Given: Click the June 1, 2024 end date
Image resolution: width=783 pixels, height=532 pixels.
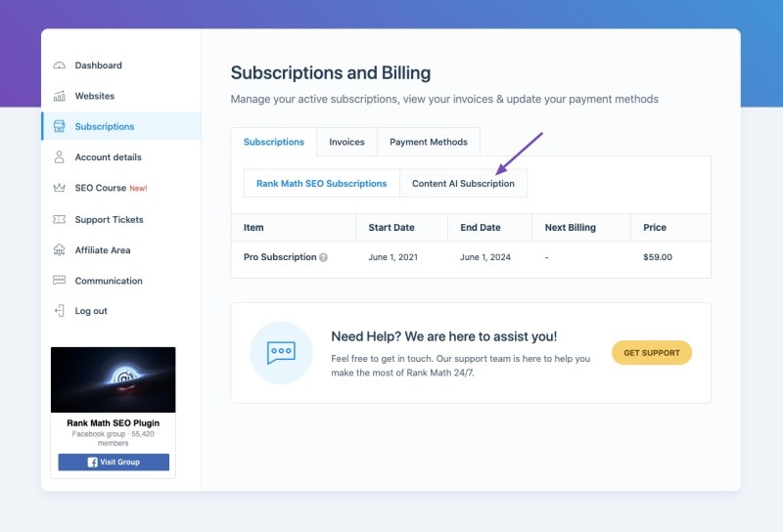Looking at the screenshot, I should pyautogui.click(x=485, y=257).
